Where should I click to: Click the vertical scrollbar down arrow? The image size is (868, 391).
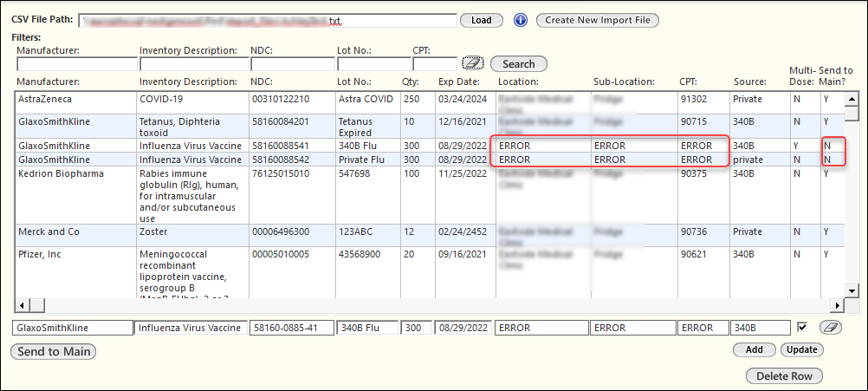coord(852,290)
